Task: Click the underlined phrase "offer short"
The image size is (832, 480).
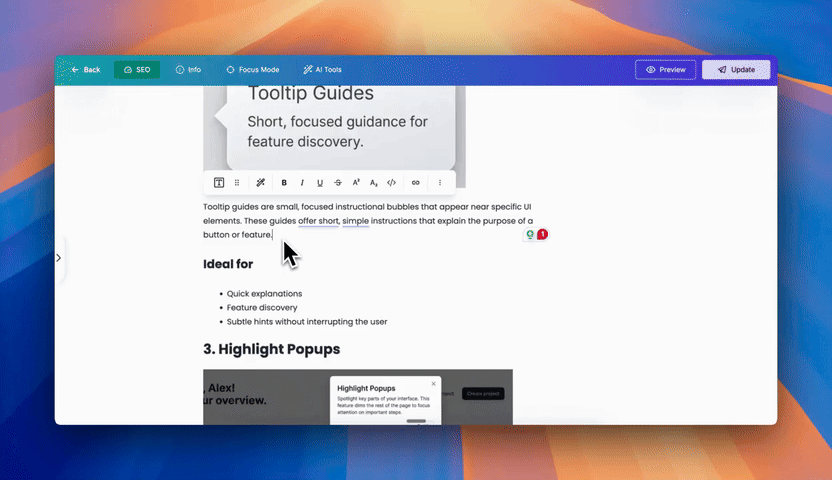Action: tap(318, 221)
